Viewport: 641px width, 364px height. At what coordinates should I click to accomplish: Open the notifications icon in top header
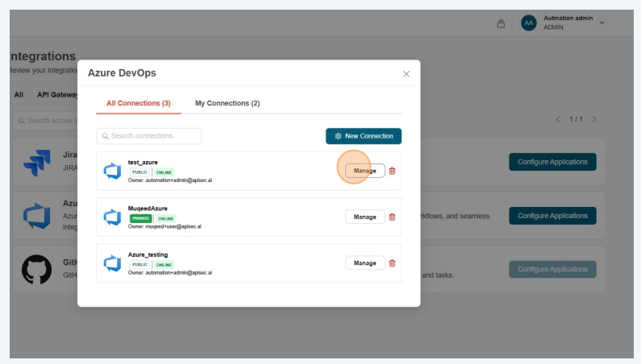[501, 23]
